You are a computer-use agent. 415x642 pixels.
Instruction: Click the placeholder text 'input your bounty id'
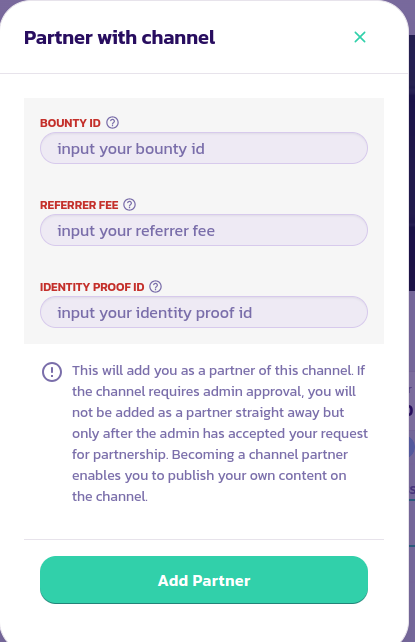point(131,149)
